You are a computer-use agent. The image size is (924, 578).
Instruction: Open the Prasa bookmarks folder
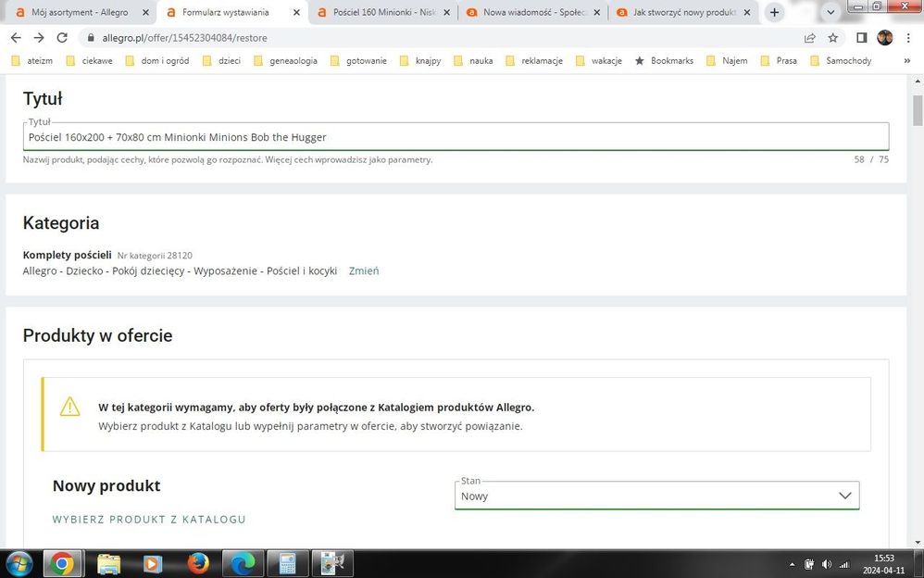pos(779,61)
